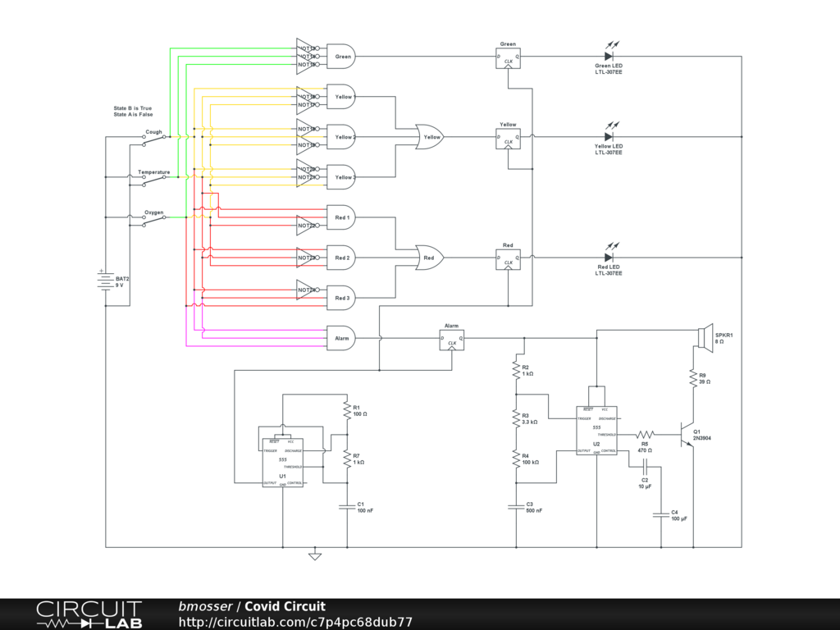The image size is (840, 630).
Task: Toggle the Cough switch
Action: click(x=153, y=140)
